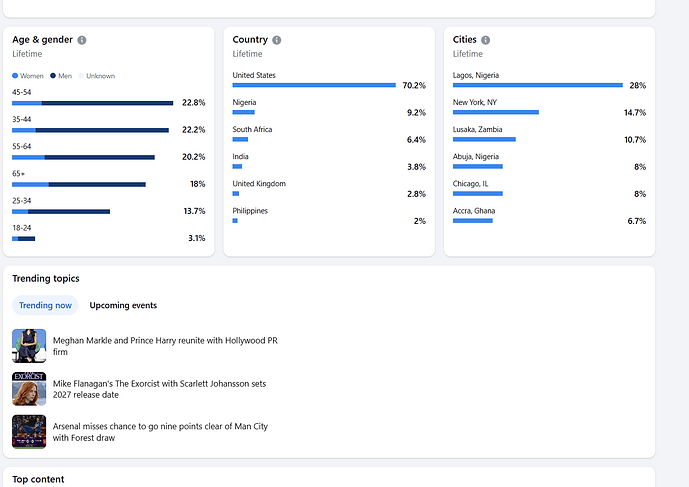Click the Unknown legend dot
689x487 pixels.
(x=82, y=76)
